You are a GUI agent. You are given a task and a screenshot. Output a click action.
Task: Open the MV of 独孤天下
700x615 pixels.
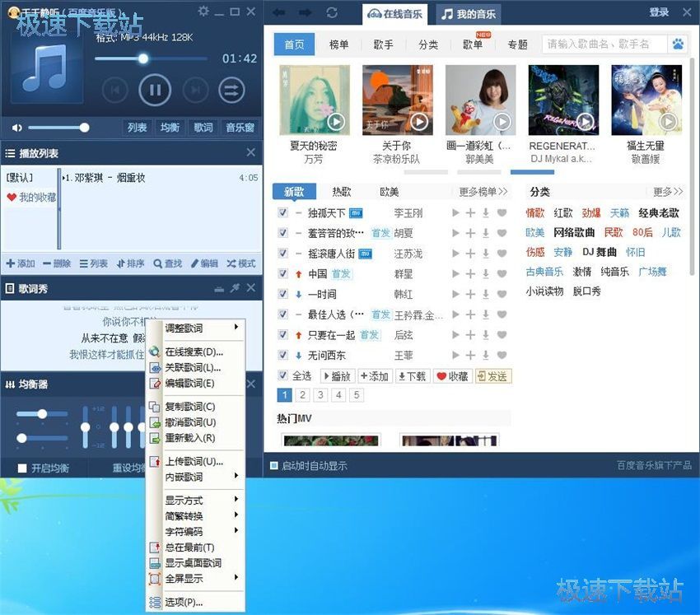[x=356, y=213]
